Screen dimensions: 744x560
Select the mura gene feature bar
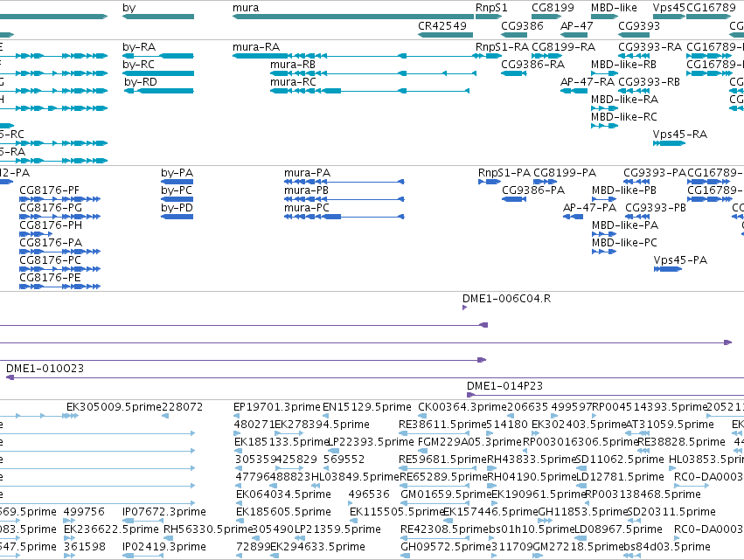coord(353,17)
